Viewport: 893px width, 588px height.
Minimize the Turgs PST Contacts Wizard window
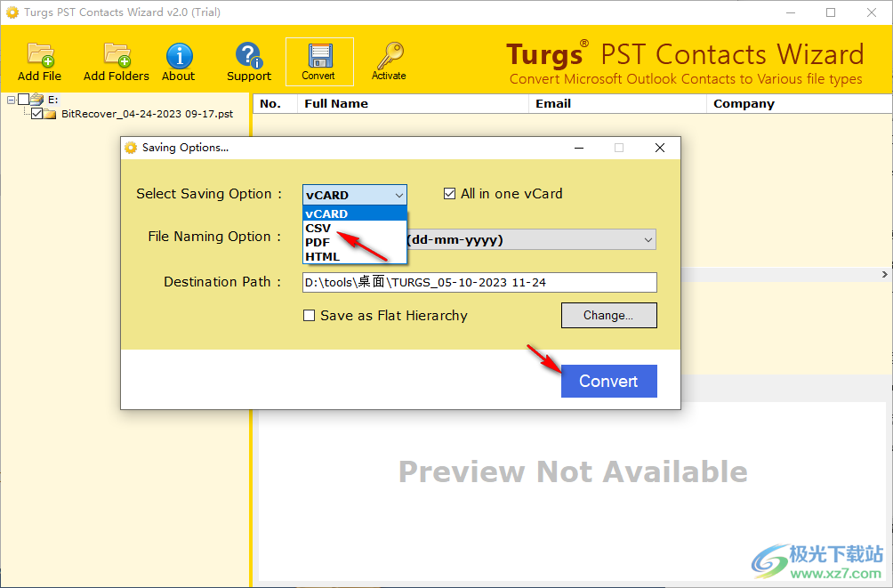click(791, 12)
